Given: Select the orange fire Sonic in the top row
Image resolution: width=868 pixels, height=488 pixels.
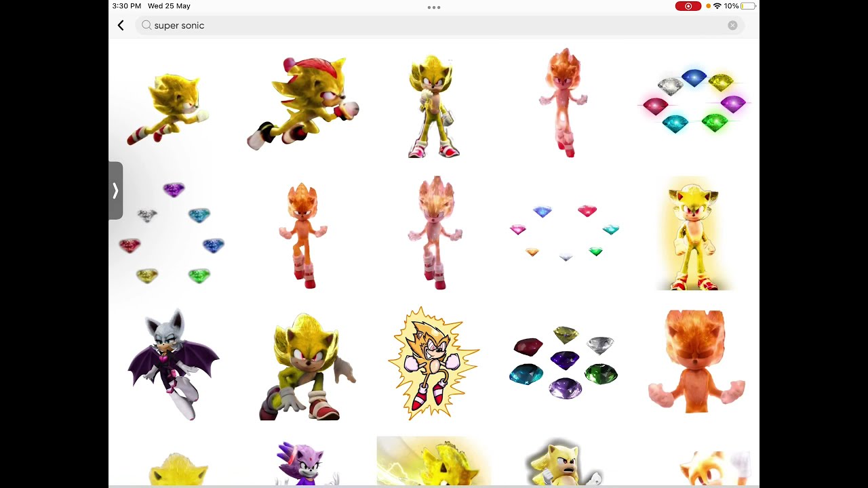Looking at the screenshot, I should coord(564,103).
